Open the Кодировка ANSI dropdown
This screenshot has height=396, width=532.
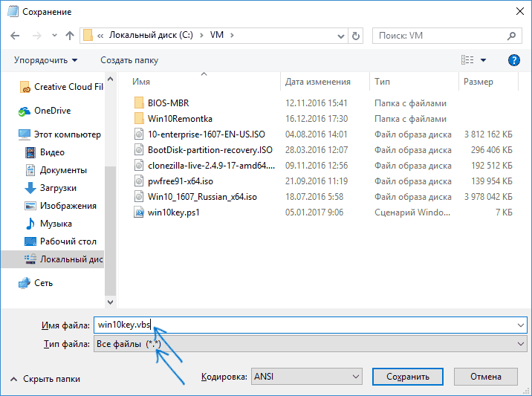[x=307, y=377]
